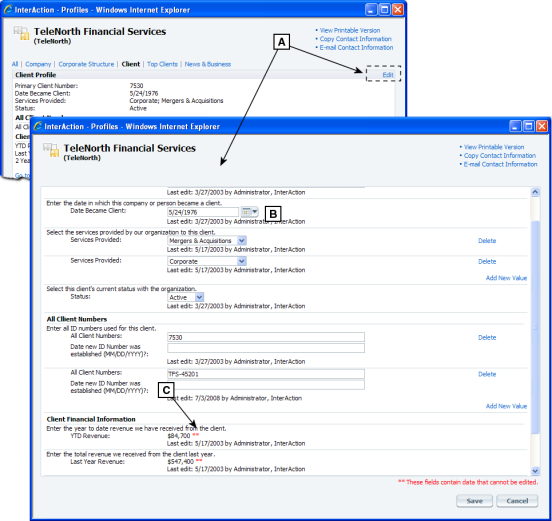Click the Edit link in Client Profile
The image size is (552, 521).
point(388,75)
